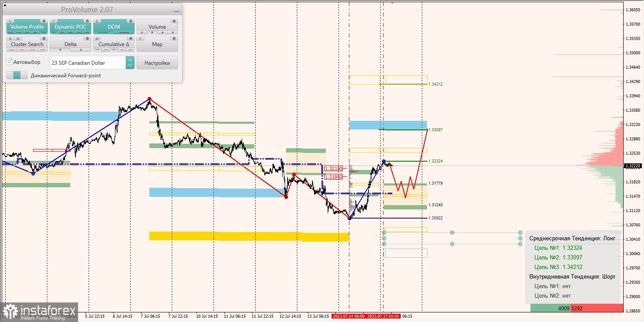Open the Delta gear settings icon
This screenshot has height=322, width=644.
coord(87,38)
